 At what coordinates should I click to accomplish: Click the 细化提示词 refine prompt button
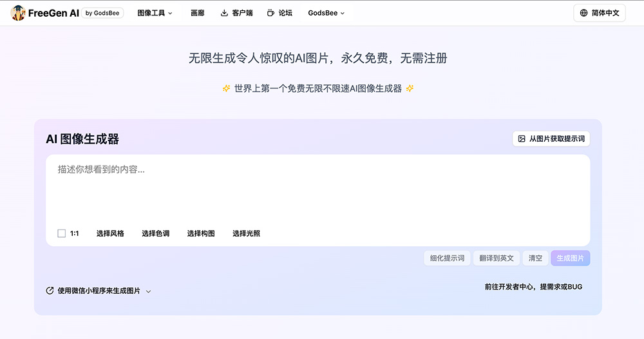click(x=447, y=258)
